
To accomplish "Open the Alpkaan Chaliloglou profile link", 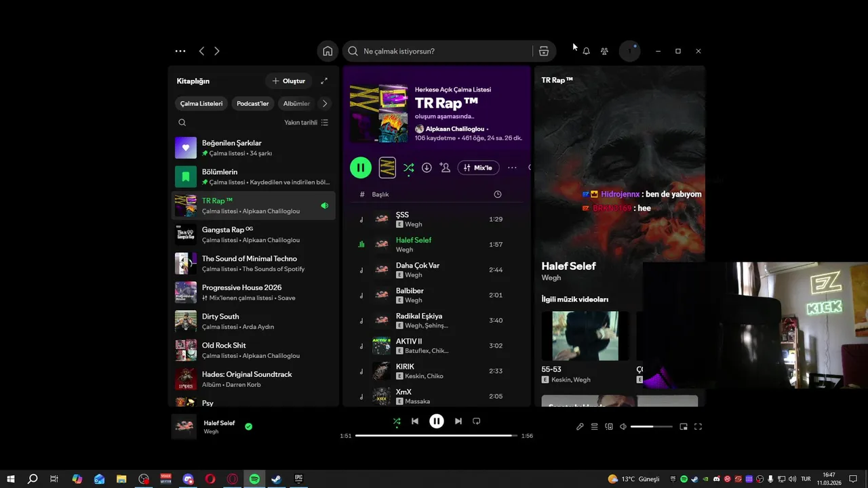I will click(456, 129).
